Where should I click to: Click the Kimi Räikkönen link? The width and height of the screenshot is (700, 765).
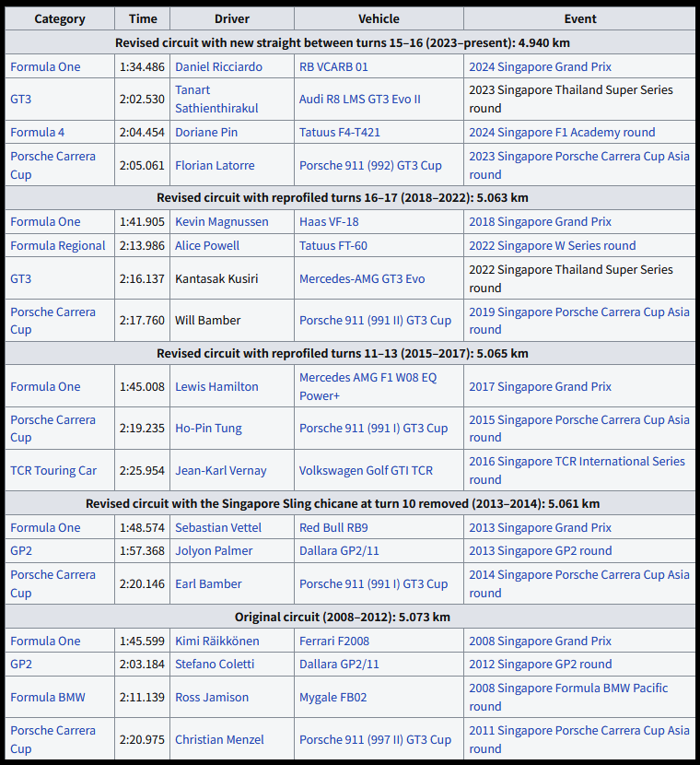(x=217, y=641)
